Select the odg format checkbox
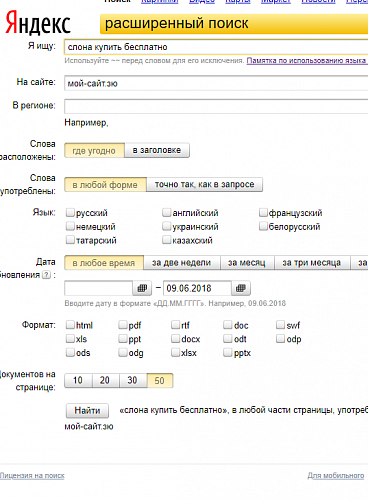This screenshot has height=500, width=368. pyautogui.click(x=123, y=352)
